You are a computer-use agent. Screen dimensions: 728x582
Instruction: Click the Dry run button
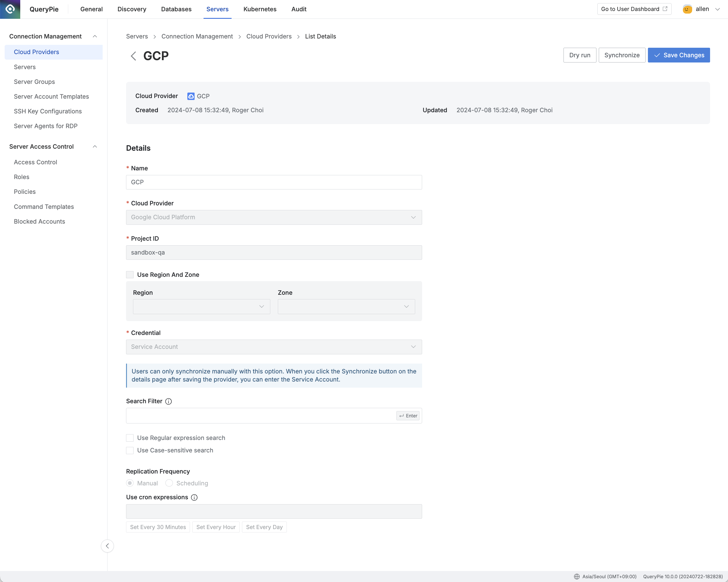(580, 55)
